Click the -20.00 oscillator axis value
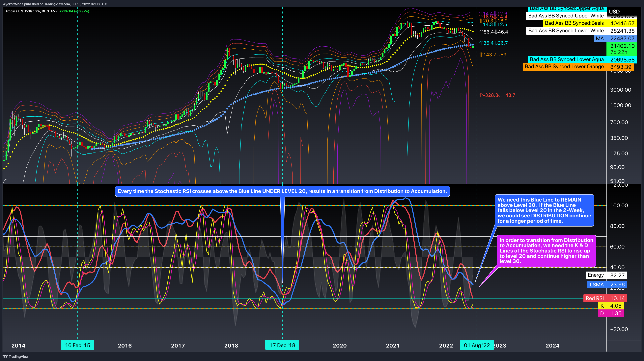This screenshot has width=644, height=361. [619, 329]
